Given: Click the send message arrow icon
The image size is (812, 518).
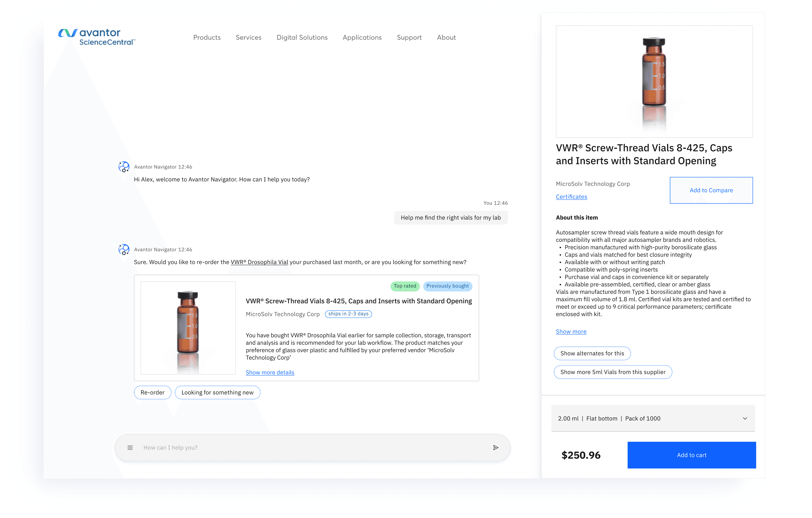Looking at the screenshot, I should point(495,447).
